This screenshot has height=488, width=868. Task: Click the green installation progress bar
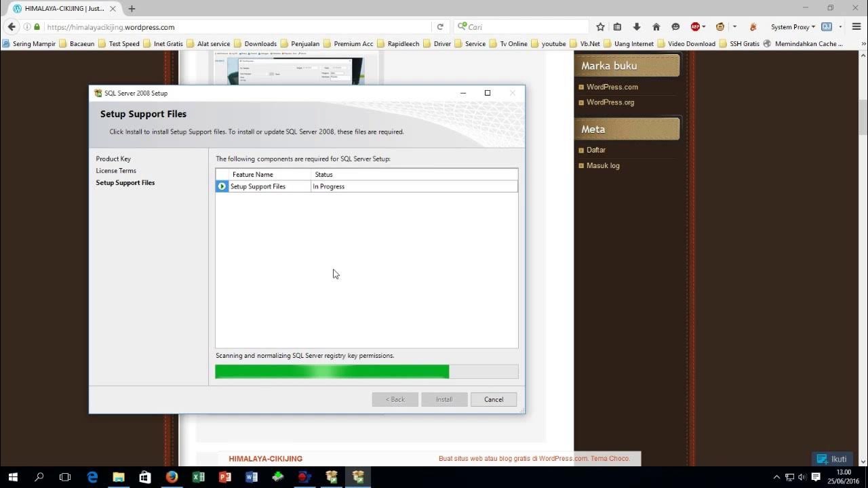click(x=366, y=371)
